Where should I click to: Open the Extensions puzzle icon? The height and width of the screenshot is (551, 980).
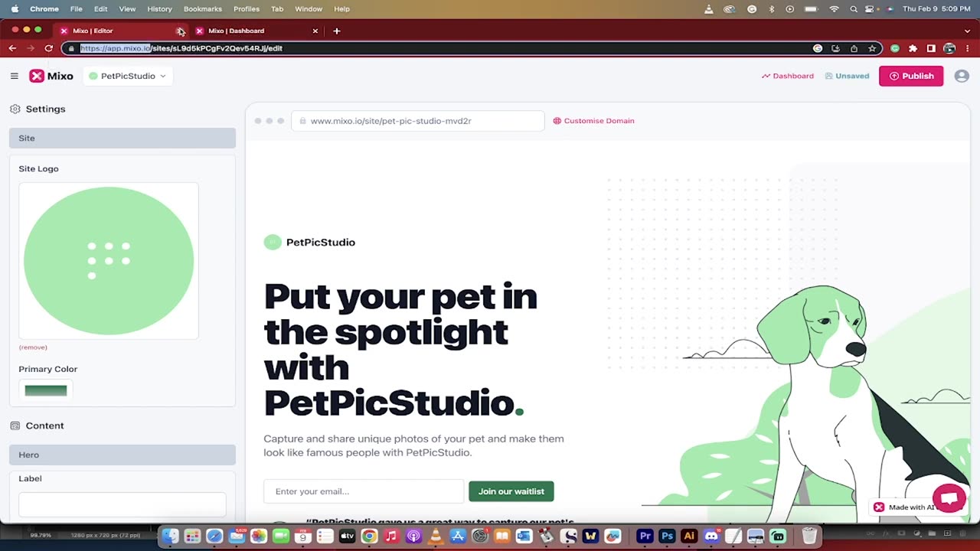[x=913, y=48]
